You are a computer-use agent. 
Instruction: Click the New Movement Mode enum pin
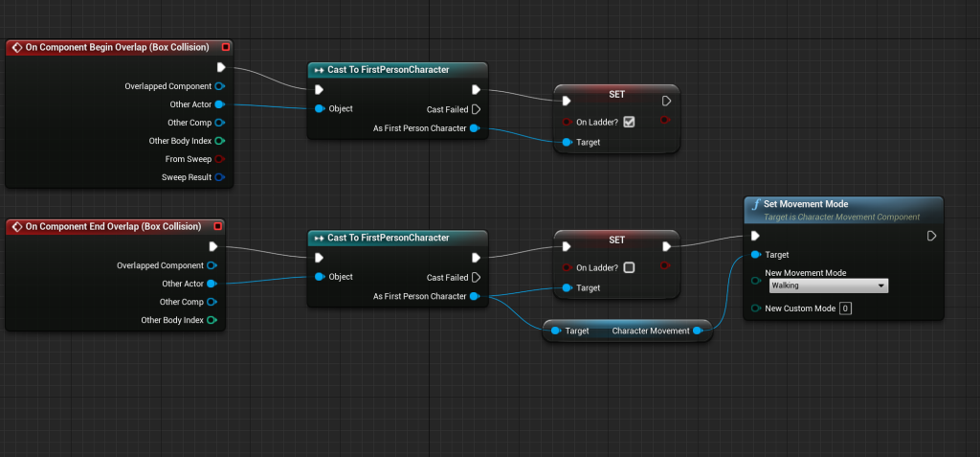point(757,281)
